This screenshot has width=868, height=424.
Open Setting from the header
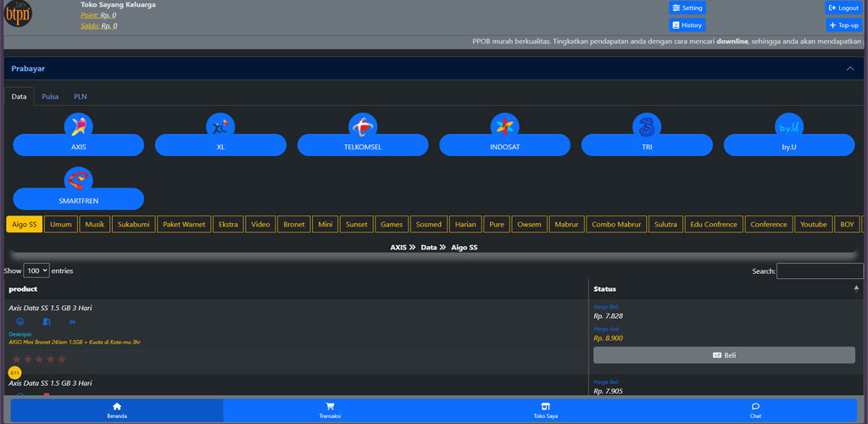click(x=687, y=8)
